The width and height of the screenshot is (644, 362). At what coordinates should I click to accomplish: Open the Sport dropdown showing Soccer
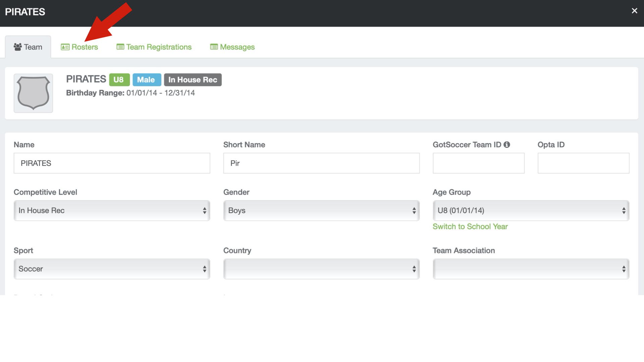[x=112, y=269]
